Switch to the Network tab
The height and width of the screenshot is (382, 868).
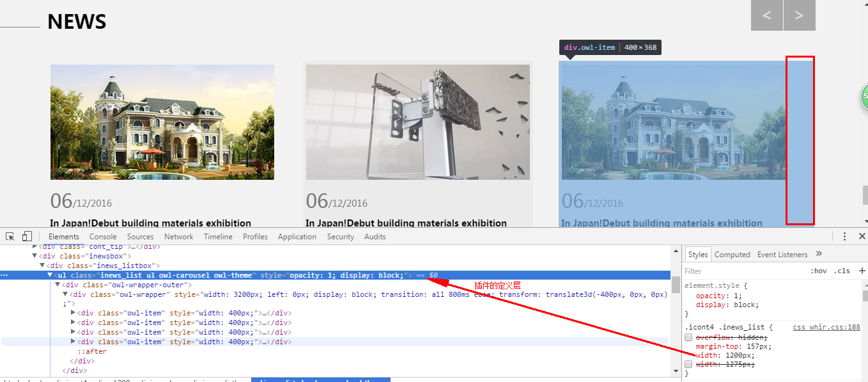(x=179, y=237)
